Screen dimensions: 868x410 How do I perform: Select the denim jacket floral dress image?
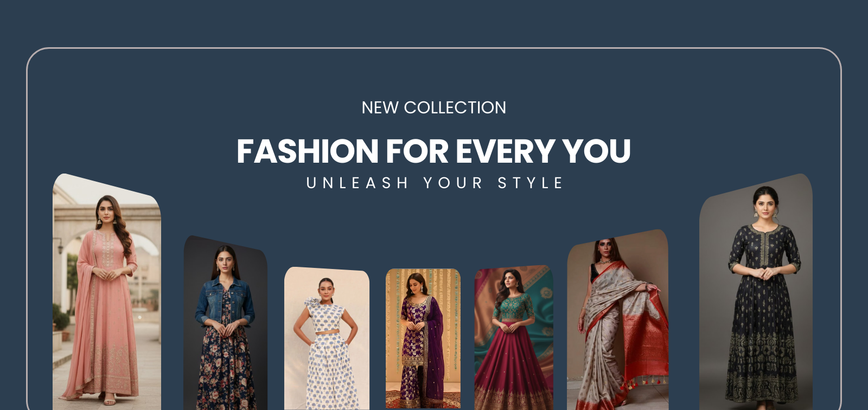pos(225,323)
